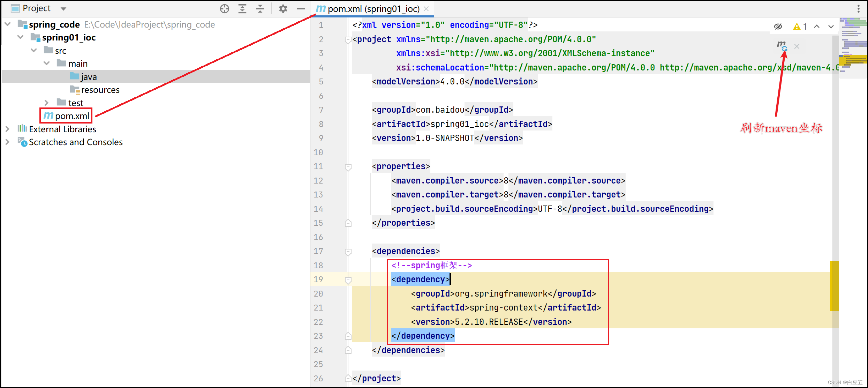Expand External Libraries node
The image size is (868, 388).
[x=7, y=129]
